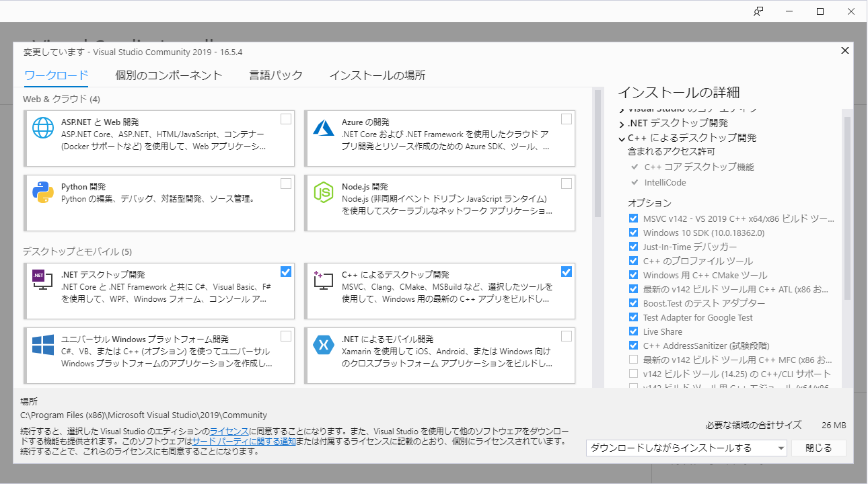Click the install path C:\Program Files (x86) text

(144, 415)
